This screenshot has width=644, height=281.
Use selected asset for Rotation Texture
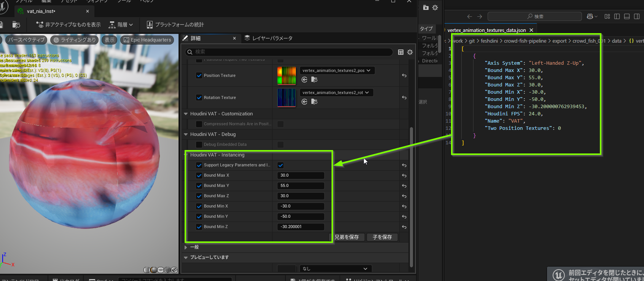point(304,102)
